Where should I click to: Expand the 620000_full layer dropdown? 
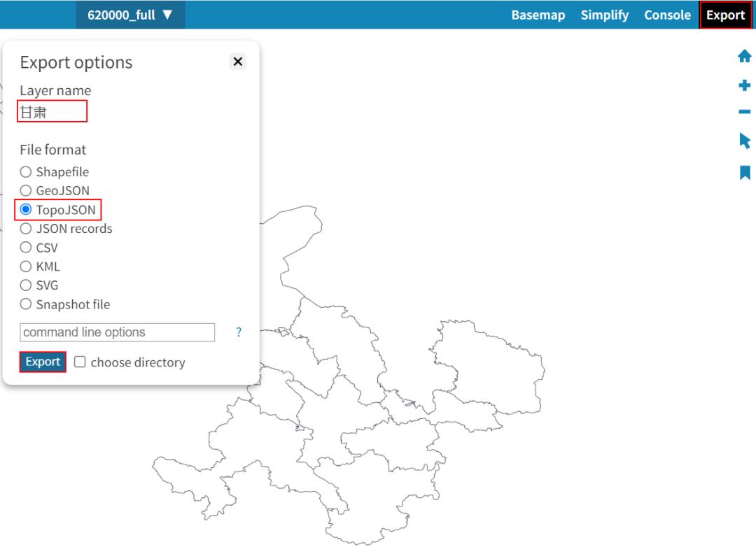(x=130, y=15)
